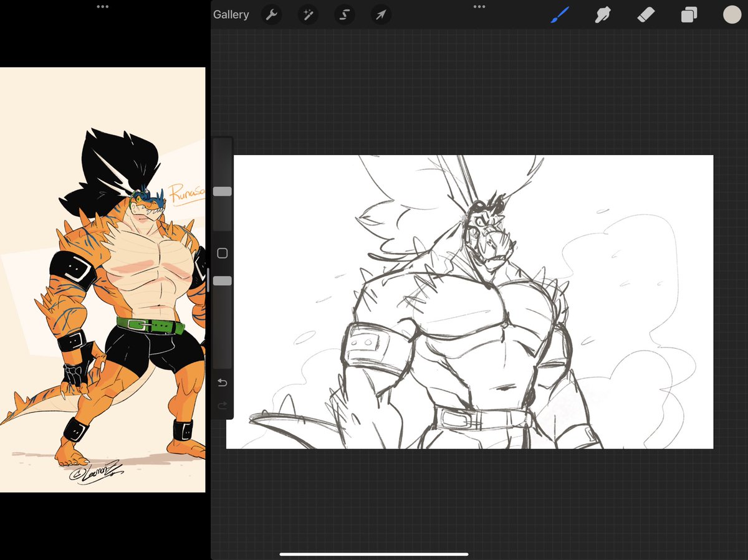748x560 pixels.
Task: Select the Brush tool
Action: [x=560, y=14]
